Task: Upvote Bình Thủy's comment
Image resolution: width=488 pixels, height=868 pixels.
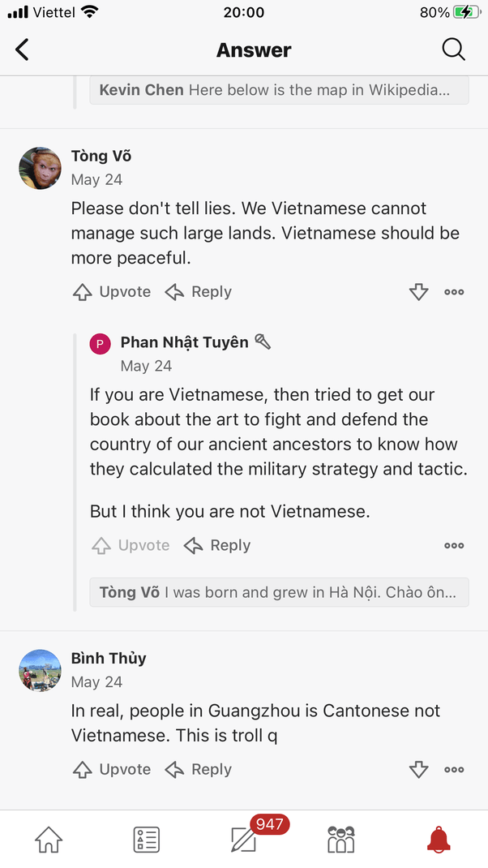Action: pyautogui.click(x=112, y=770)
